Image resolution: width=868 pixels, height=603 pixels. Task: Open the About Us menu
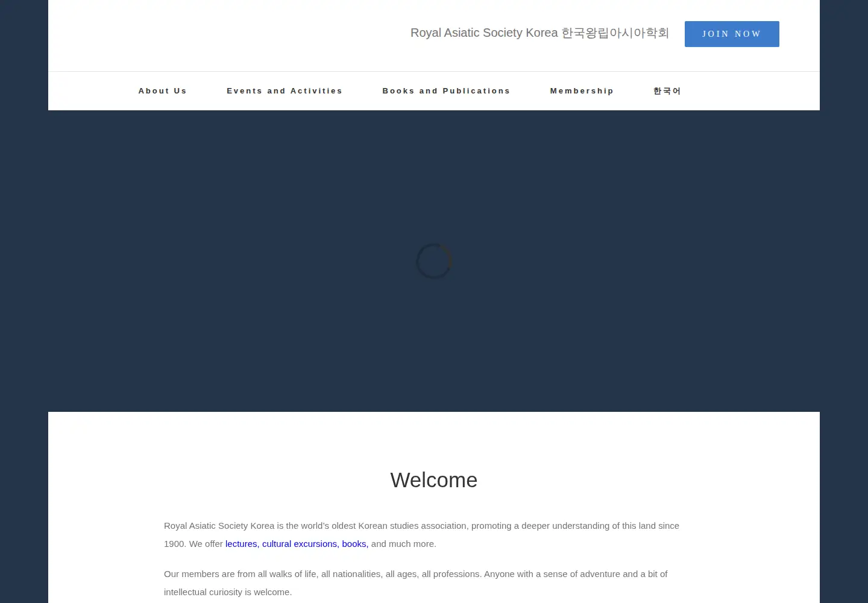click(x=163, y=91)
